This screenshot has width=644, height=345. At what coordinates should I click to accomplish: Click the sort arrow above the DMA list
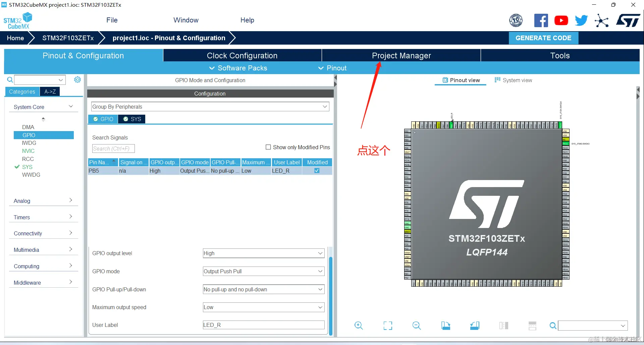tap(43, 119)
